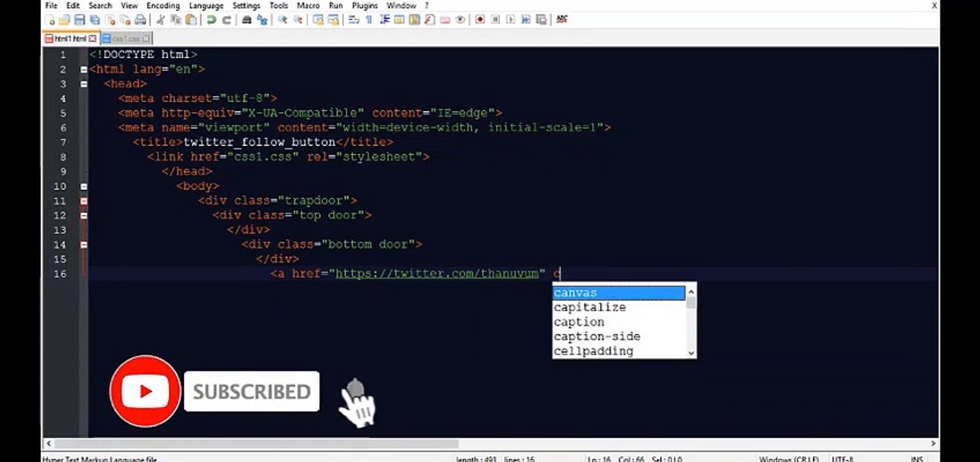Viewport: 980px width, 462px height.
Task: Click the Paste clipboard toolbar icon
Action: [191, 20]
